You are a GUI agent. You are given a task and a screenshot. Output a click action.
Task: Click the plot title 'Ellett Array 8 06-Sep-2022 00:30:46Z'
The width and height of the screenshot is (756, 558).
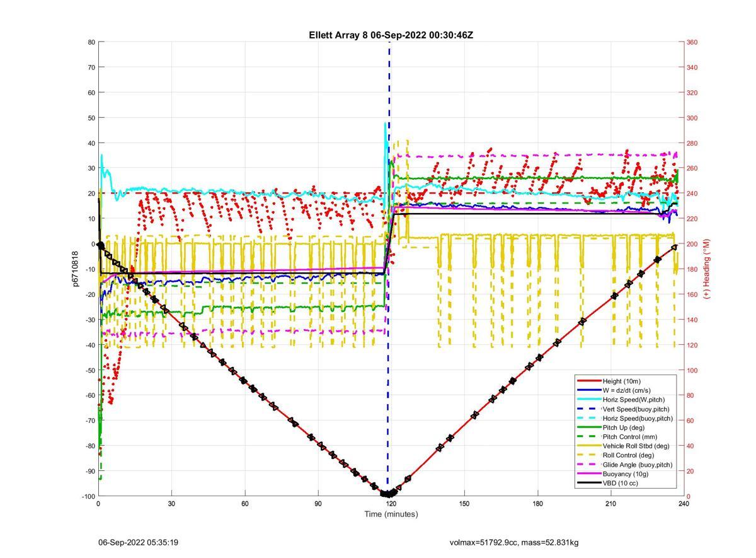pos(391,35)
